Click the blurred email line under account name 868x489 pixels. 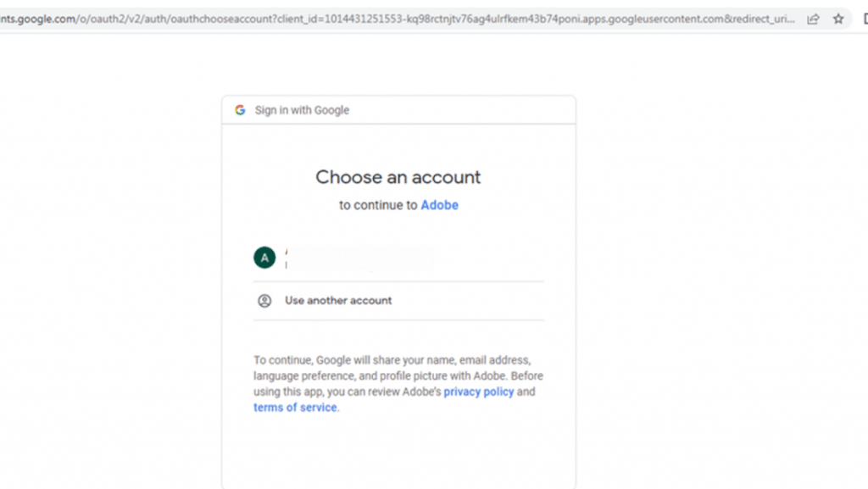click(x=359, y=265)
